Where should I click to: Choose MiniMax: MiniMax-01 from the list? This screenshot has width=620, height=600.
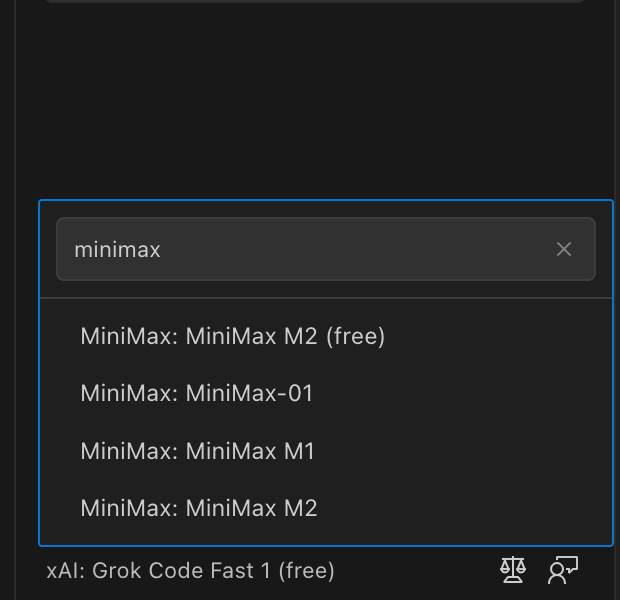(x=326, y=394)
